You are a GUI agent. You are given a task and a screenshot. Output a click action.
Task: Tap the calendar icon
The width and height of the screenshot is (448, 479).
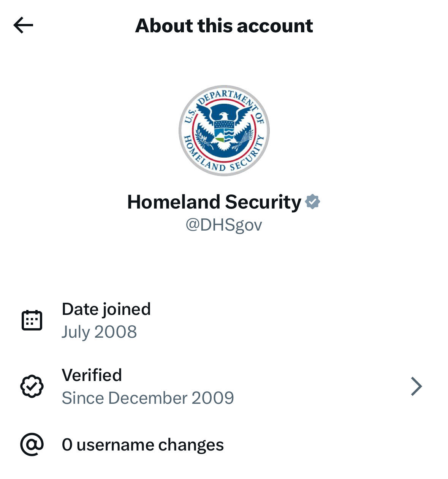coord(32,320)
